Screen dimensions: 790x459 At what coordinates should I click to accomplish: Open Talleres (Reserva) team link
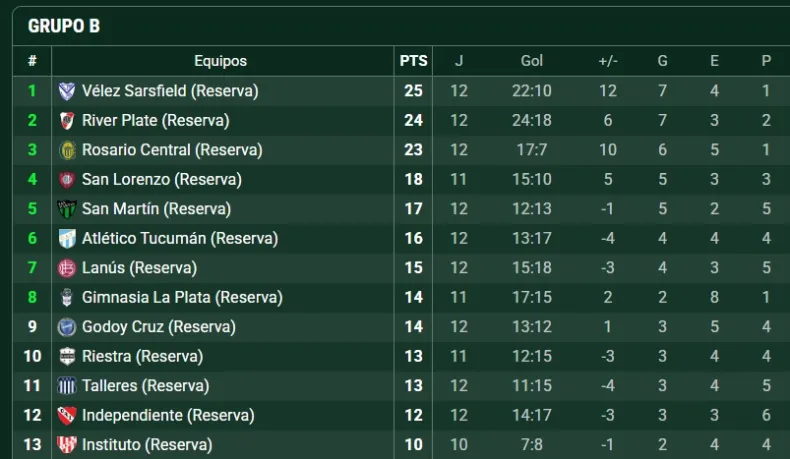[145, 386]
